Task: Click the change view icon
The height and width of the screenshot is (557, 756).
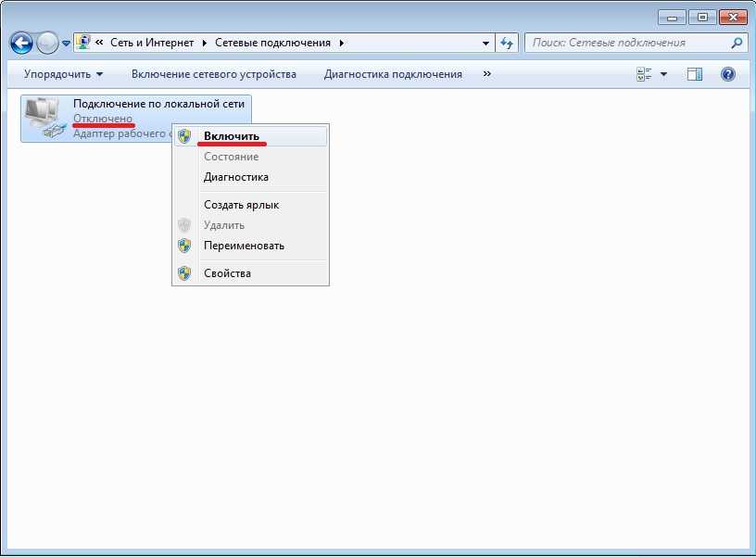Action: coord(645,74)
